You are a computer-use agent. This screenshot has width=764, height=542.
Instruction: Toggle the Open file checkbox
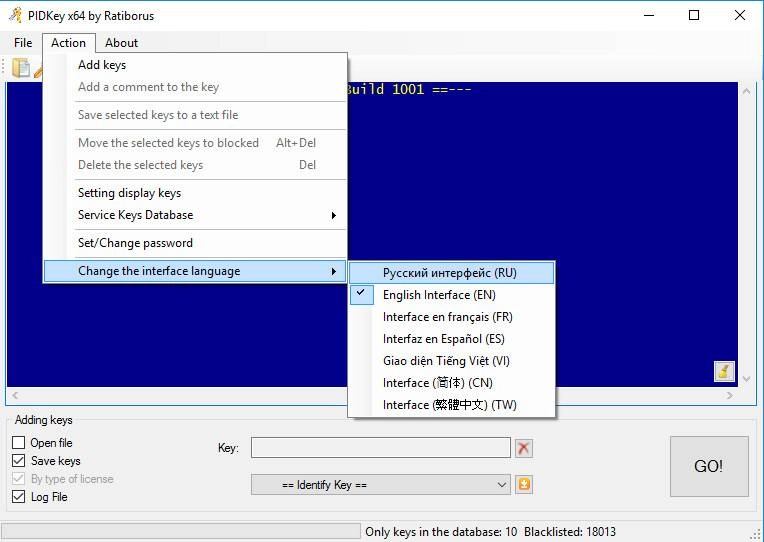point(19,443)
